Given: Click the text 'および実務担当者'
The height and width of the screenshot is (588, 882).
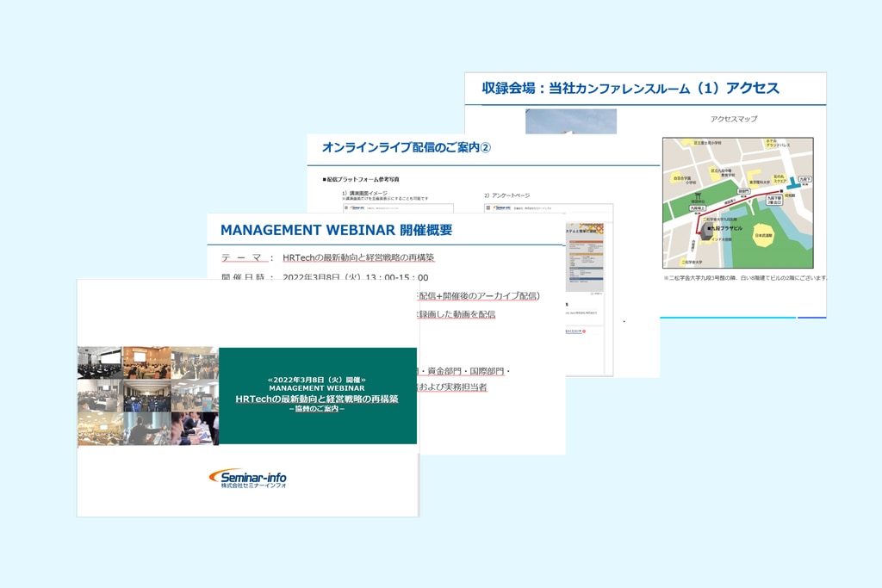Looking at the screenshot, I should 453,387.
